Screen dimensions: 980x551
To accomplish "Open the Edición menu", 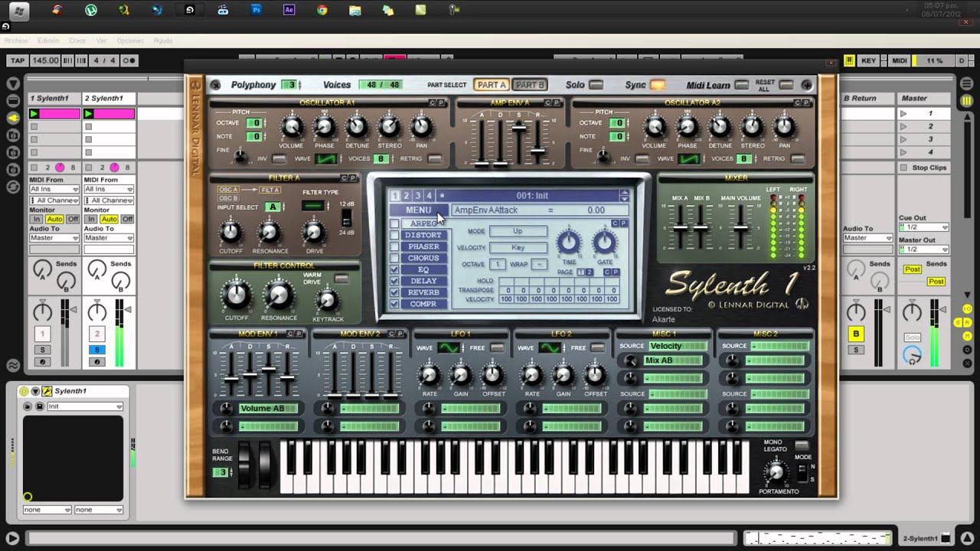I will pyautogui.click(x=47, y=41).
